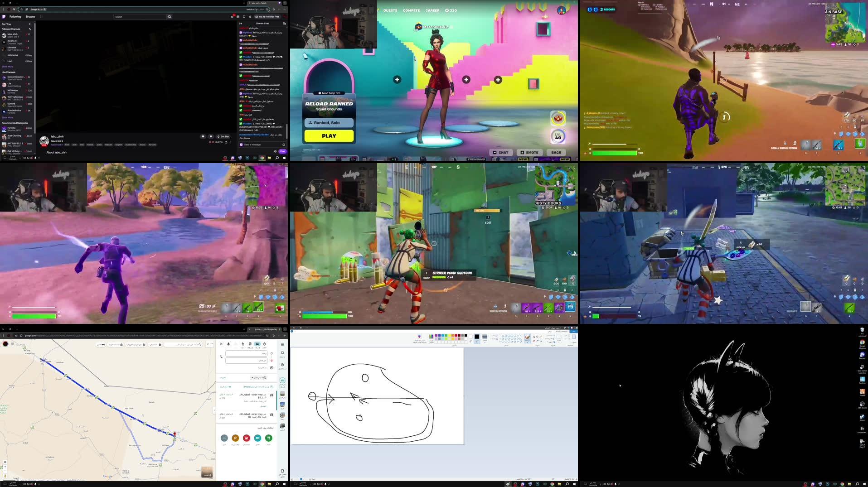
Task: Open Paint File tab
Action: click(x=574, y=331)
